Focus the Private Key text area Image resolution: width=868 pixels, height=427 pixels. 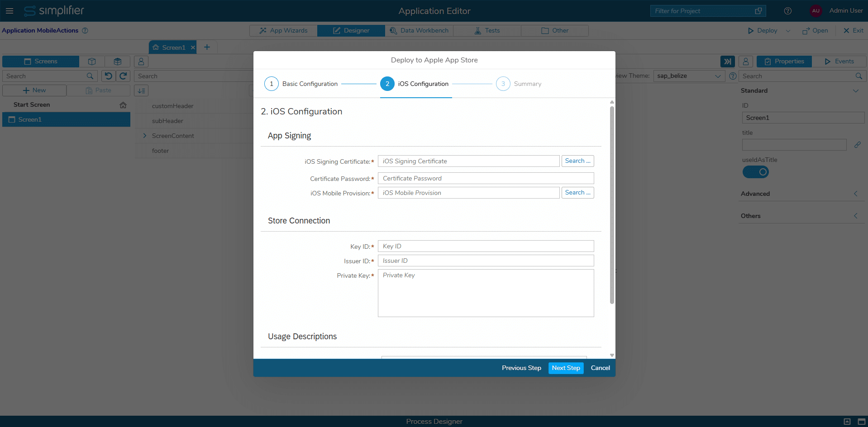(x=486, y=293)
